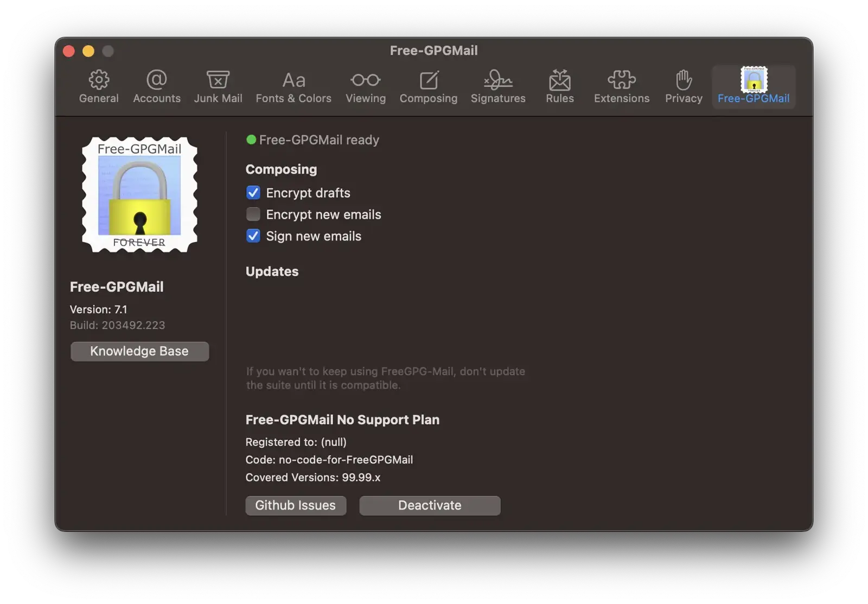
Task: Disable Sign new emails
Action: pyautogui.click(x=253, y=236)
